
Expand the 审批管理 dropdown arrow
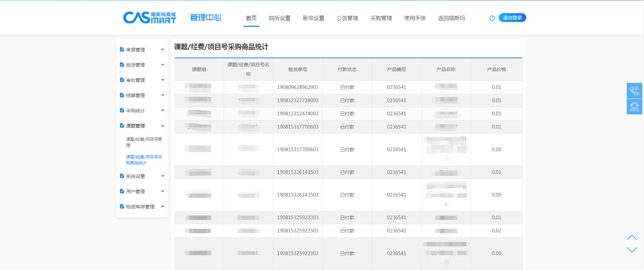[x=163, y=80]
